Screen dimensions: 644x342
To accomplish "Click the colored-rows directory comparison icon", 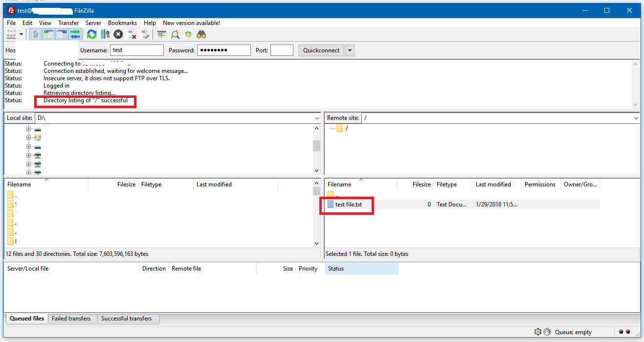I will click(162, 34).
